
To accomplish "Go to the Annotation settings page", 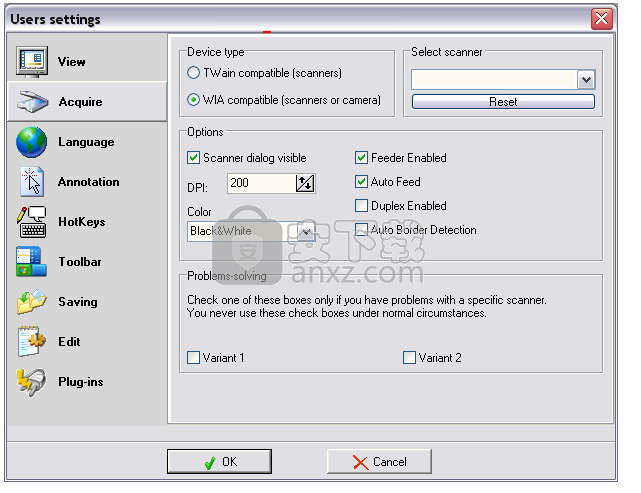I will tap(87, 182).
